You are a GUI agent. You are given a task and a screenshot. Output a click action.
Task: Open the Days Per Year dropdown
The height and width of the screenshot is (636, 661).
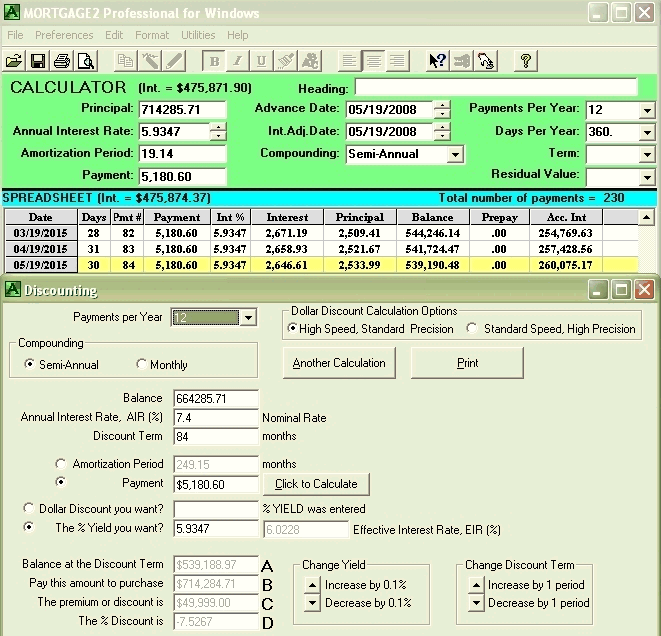tap(646, 132)
